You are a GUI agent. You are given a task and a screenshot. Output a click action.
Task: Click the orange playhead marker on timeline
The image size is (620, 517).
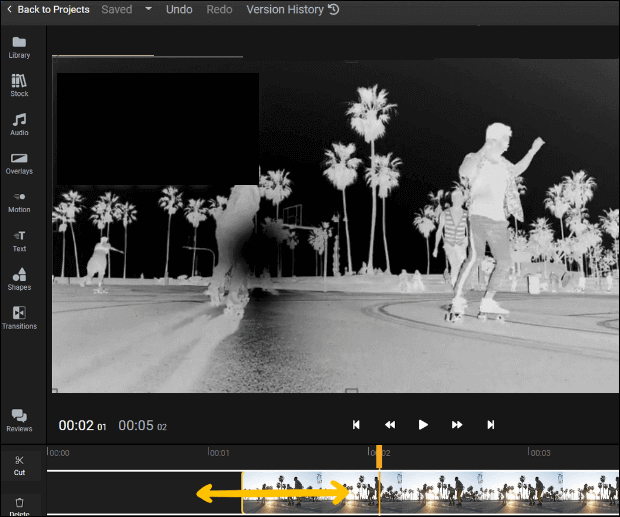(x=379, y=457)
